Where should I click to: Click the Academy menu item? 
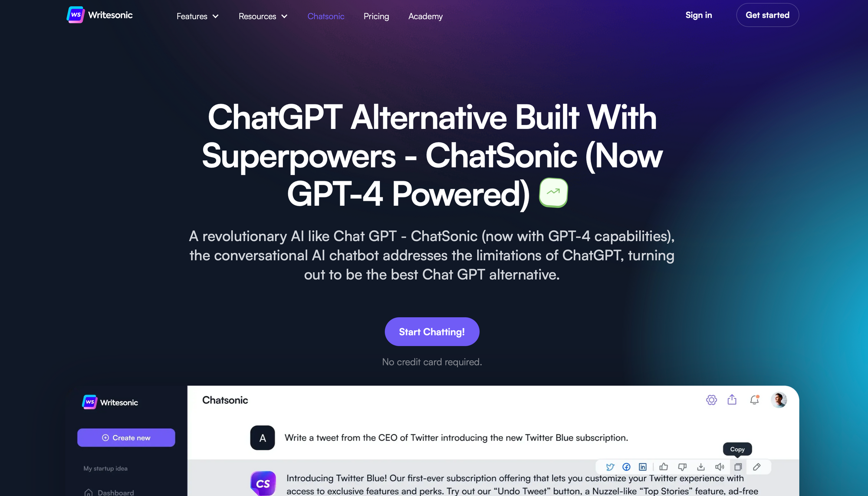425,16
